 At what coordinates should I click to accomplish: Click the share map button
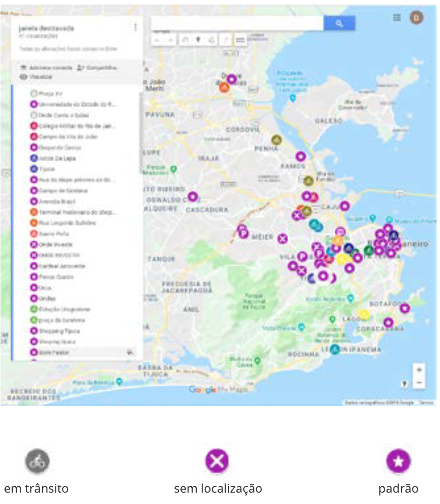coord(97,68)
